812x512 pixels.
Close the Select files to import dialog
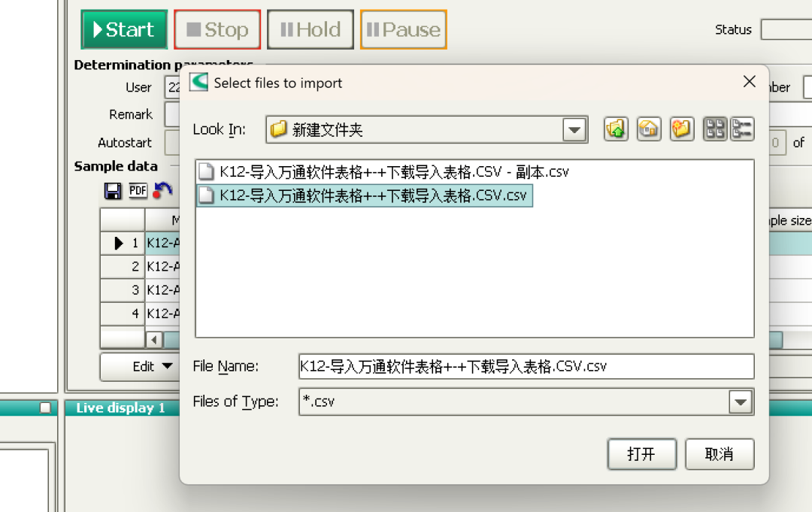[x=749, y=81]
